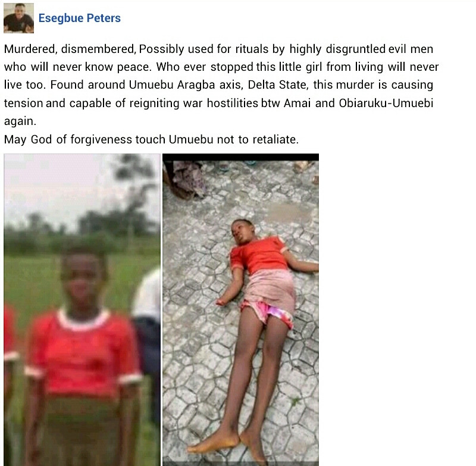Image resolution: width=476 pixels, height=466 pixels.
Task: Click the poster's profile picture thumbnail
Action: pos(18,18)
